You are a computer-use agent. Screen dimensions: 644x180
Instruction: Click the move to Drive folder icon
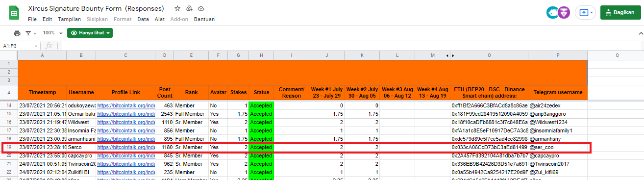point(189,9)
